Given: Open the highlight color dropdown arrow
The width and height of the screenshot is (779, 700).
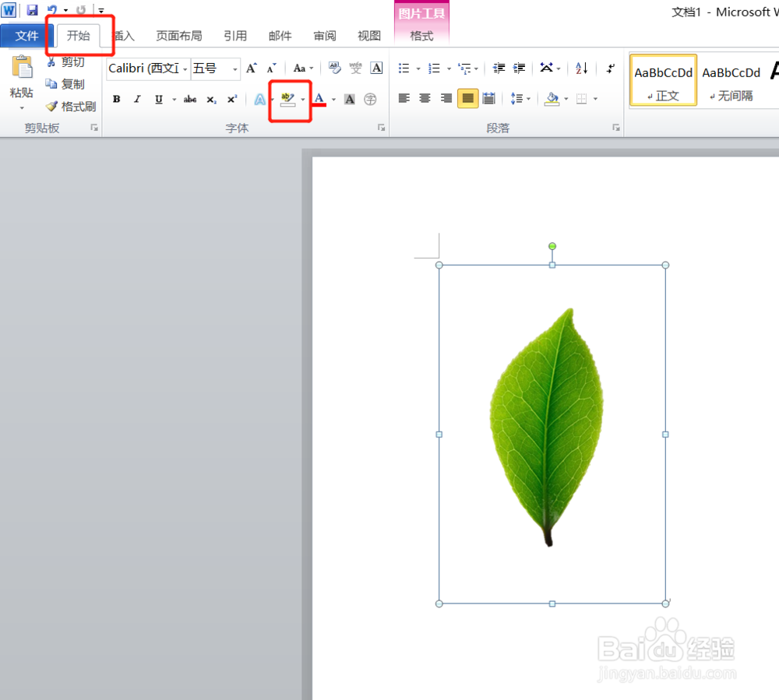Looking at the screenshot, I should point(302,100).
